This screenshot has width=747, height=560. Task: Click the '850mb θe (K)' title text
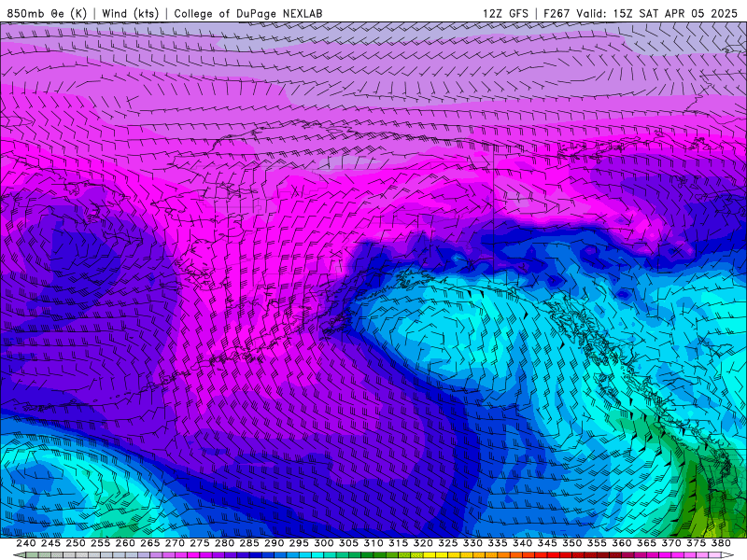coord(47,13)
